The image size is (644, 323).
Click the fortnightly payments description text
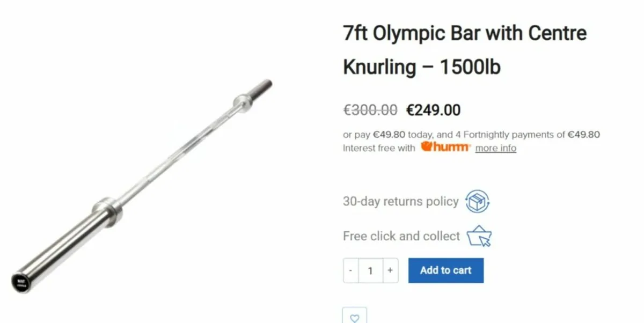471,135
